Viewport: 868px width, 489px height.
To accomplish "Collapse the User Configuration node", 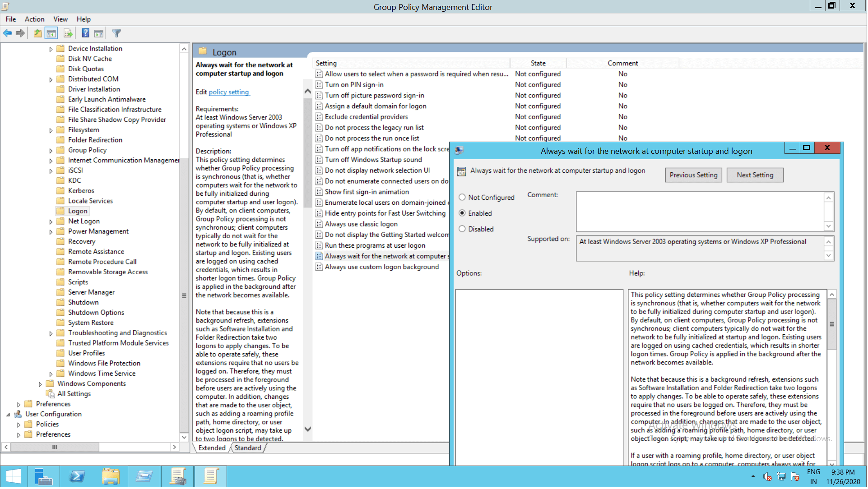I will 8,415.
